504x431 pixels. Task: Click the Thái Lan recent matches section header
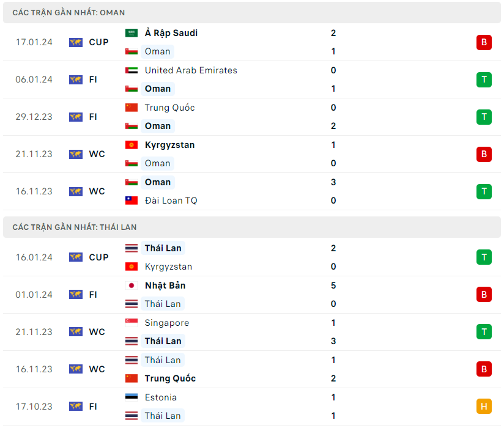[75, 227]
